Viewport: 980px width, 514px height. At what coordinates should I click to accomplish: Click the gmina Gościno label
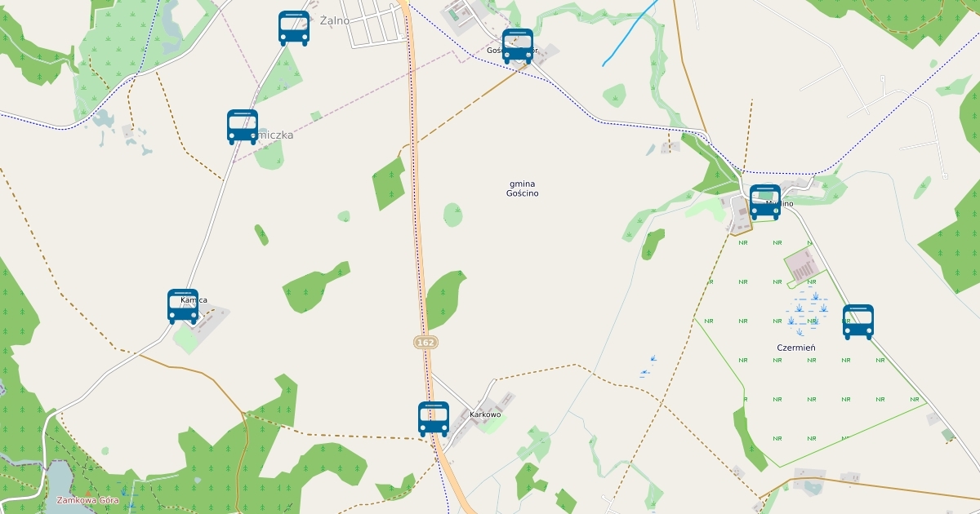click(522, 188)
